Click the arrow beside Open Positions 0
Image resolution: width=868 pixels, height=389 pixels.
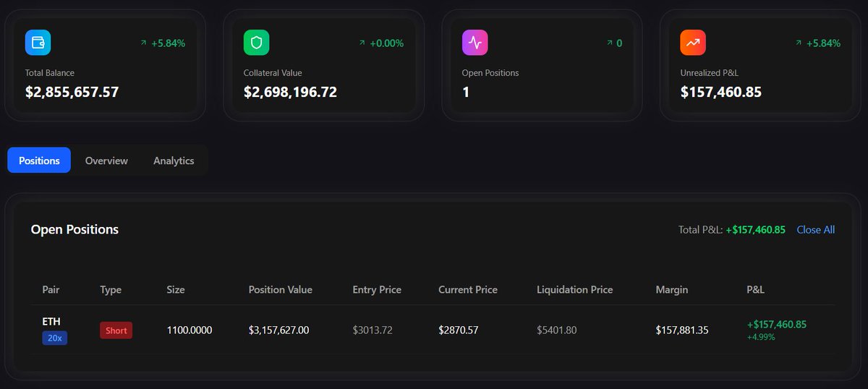click(609, 43)
